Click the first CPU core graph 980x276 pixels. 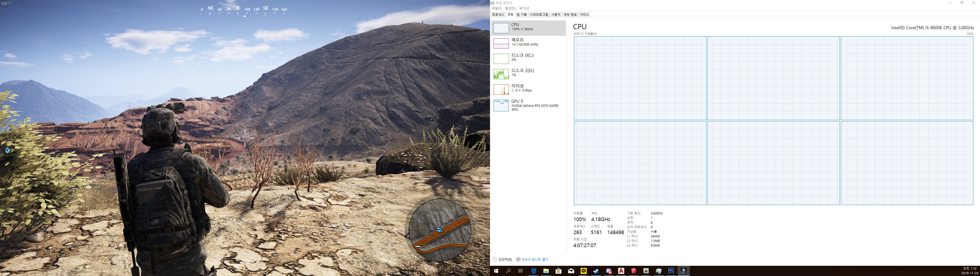tap(640, 78)
